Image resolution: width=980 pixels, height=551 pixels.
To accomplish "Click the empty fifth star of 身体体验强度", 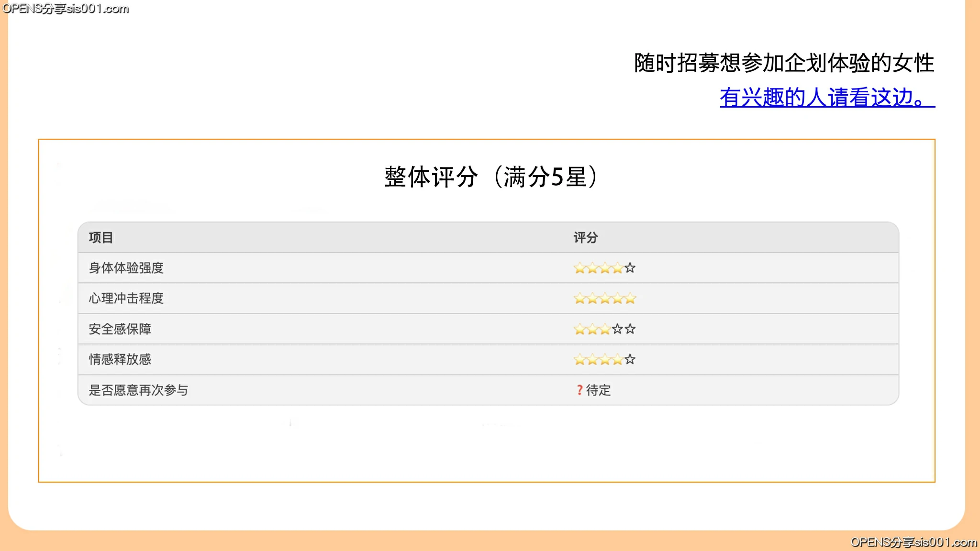I will click(630, 268).
